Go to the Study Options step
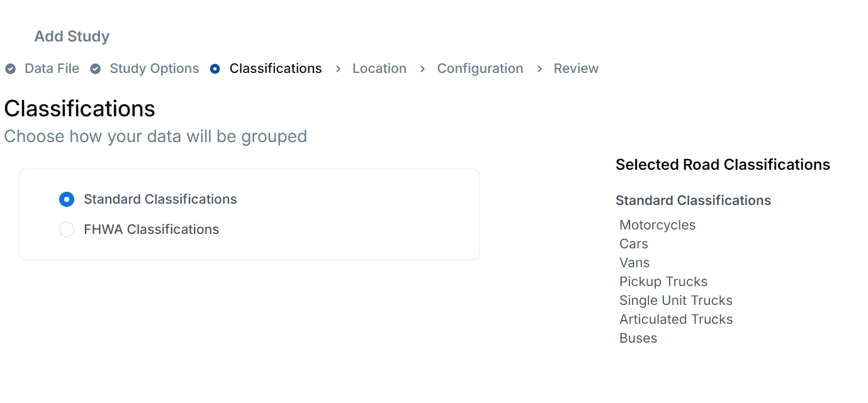Viewport: 868px width, 403px height. pos(154,69)
